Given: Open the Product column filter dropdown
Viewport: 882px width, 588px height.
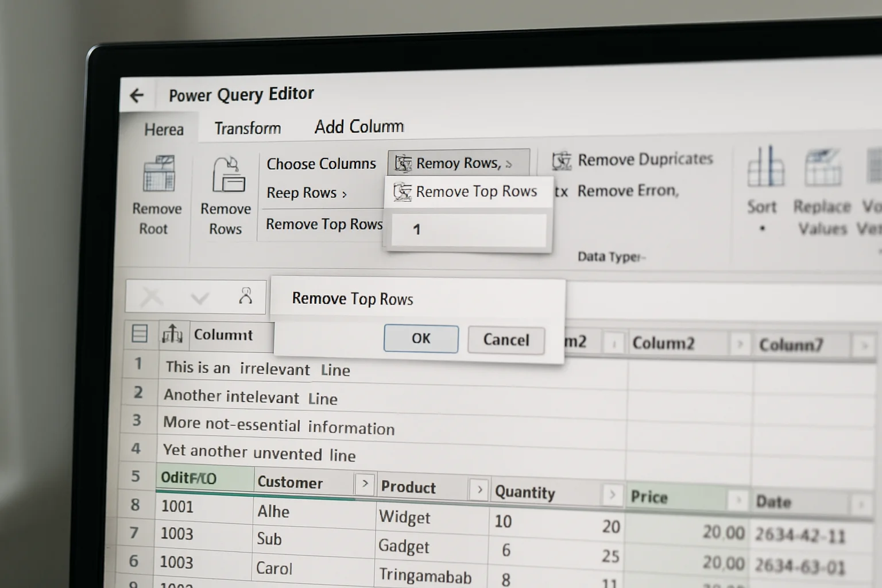Looking at the screenshot, I should point(479,490).
